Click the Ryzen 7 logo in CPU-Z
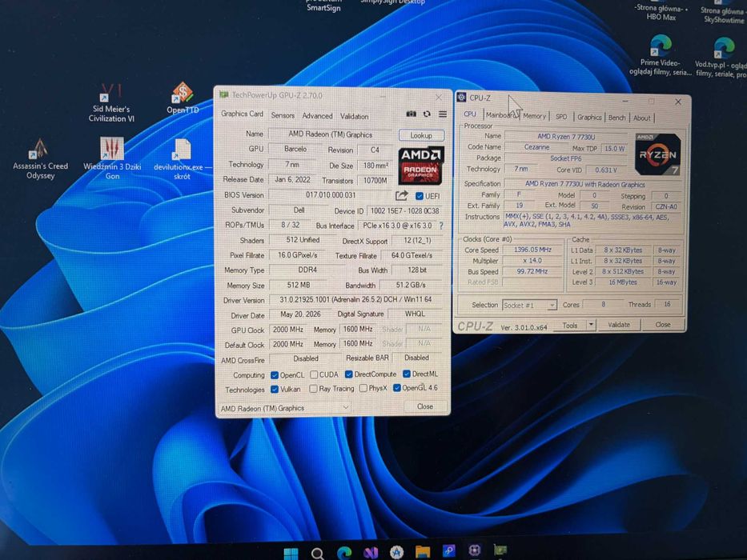The image size is (747, 560). pos(657,154)
